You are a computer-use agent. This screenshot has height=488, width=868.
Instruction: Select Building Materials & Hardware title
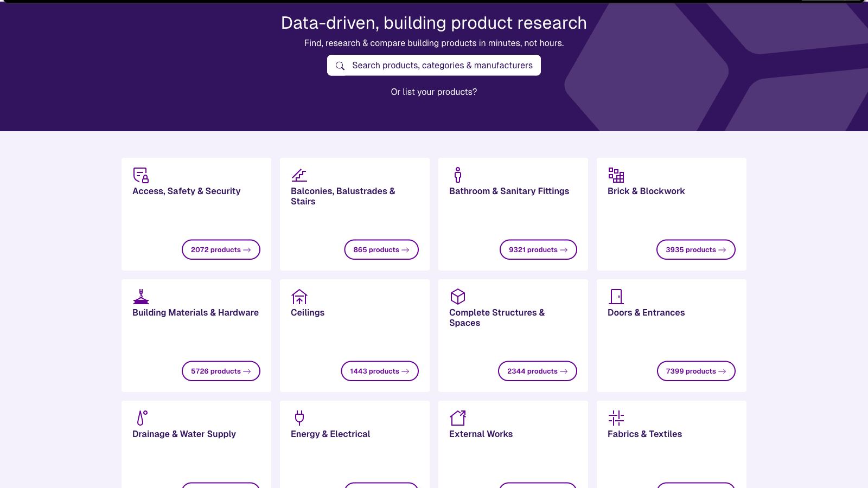pyautogui.click(x=195, y=312)
